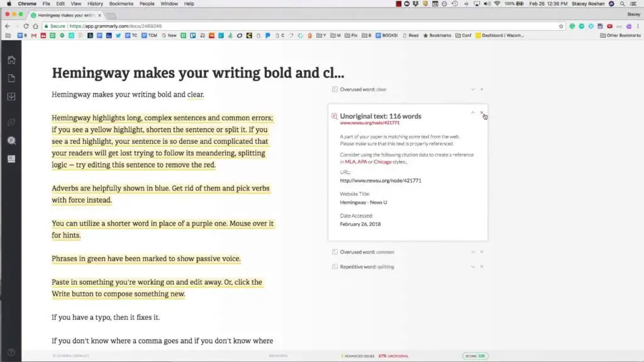
Task: Click the icon beside Overused word: common
Action: [x=335, y=252]
